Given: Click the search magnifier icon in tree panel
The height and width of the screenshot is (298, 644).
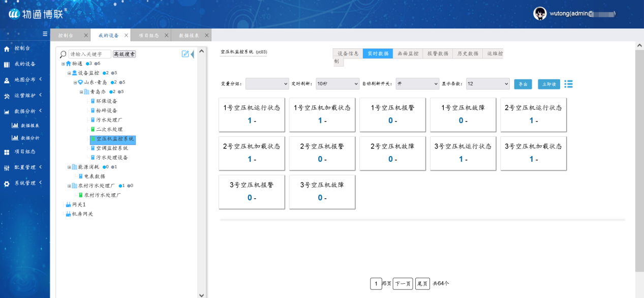Looking at the screenshot, I should (63, 54).
